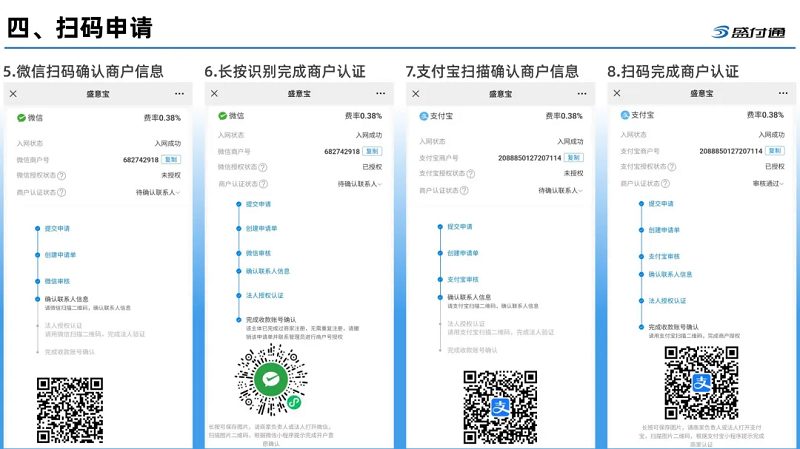This screenshot has width=800, height=449.
Task: Copy WeChat merchant number in step 5
Action: pos(171,159)
